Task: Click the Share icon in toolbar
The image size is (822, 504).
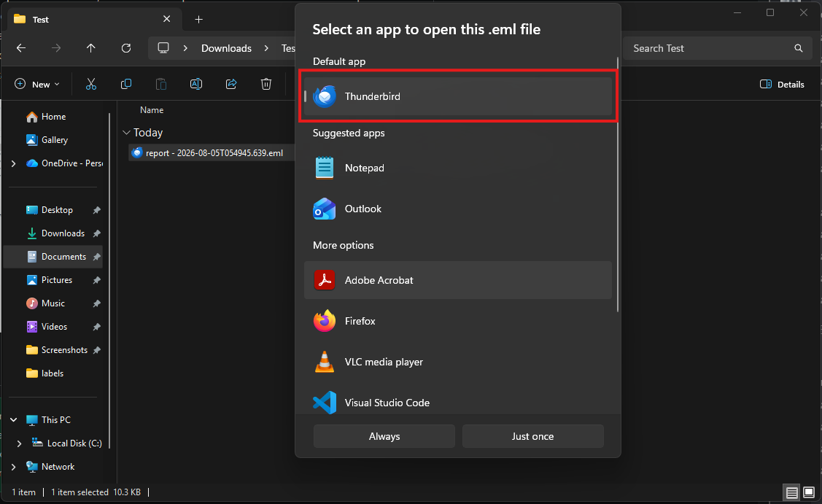Action: click(x=231, y=84)
